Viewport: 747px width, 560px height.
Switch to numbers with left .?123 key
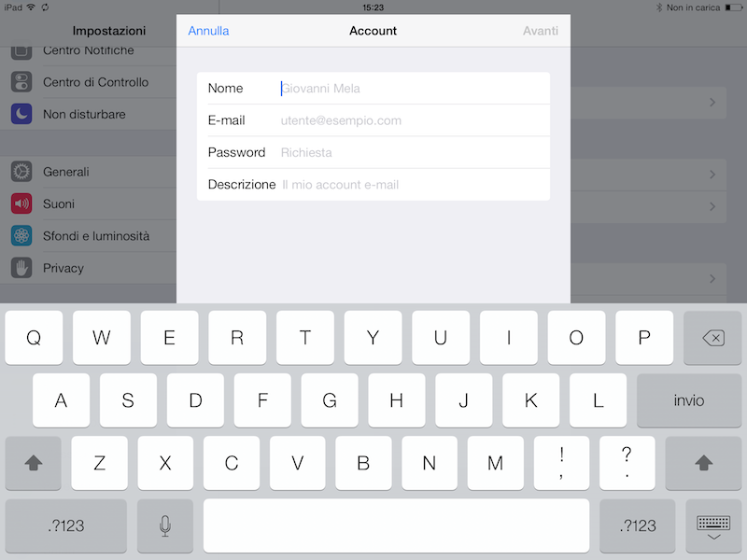point(65,525)
